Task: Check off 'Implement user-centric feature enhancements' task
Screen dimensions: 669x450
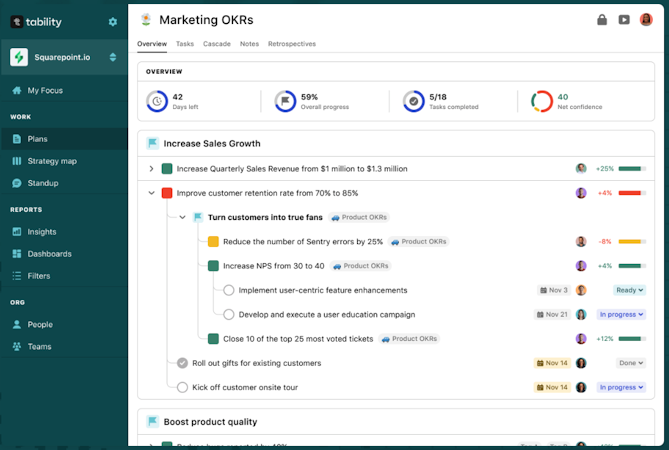Action: [229, 290]
